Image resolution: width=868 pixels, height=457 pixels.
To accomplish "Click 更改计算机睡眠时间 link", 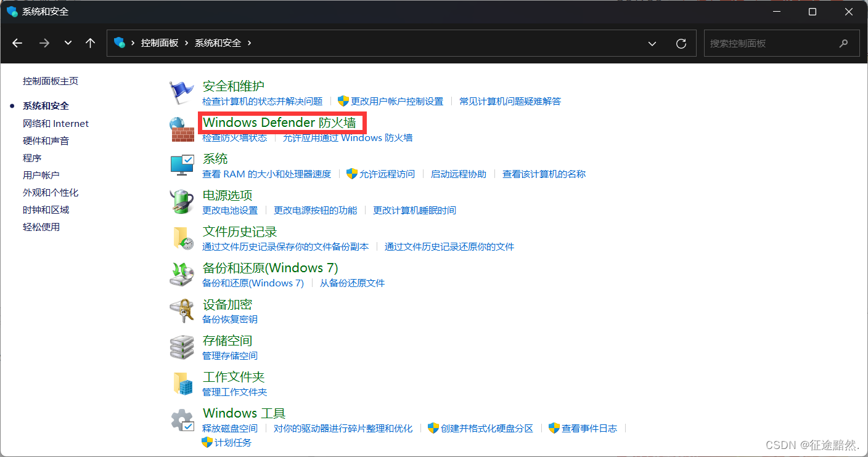I will point(415,211).
